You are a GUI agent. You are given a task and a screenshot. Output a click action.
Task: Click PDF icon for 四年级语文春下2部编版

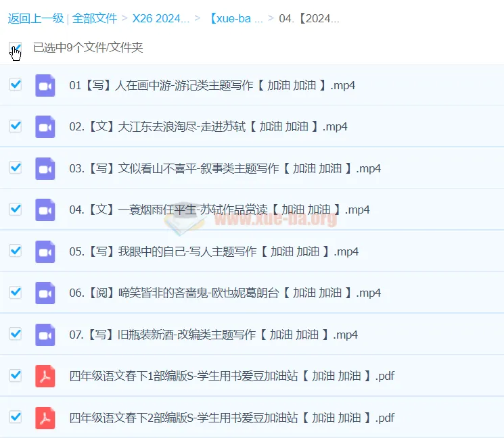45,418
